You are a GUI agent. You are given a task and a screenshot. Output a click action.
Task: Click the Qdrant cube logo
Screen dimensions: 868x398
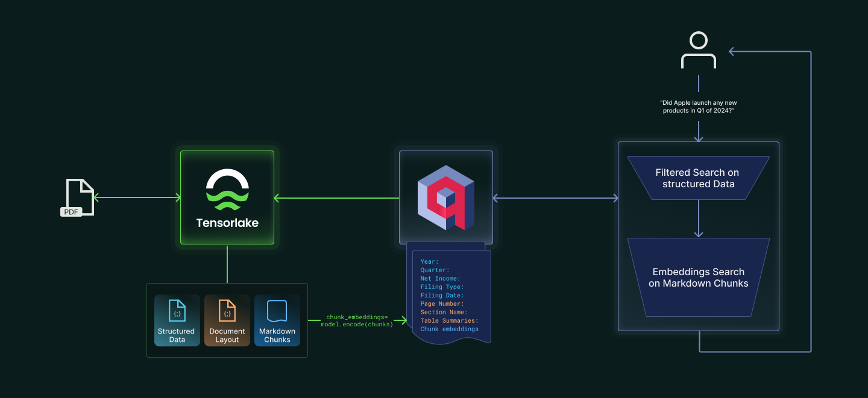tap(445, 197)
